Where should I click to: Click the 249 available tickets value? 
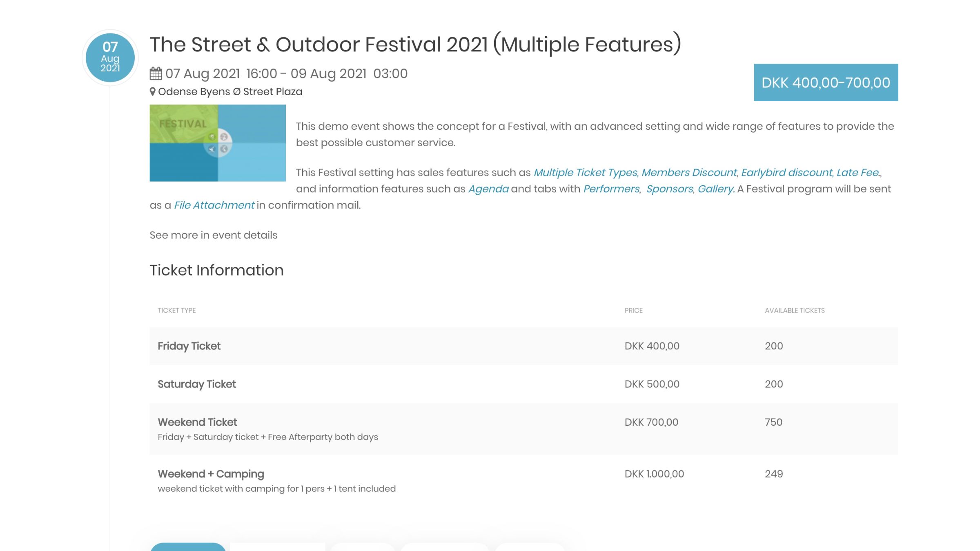tap(774, 474)
